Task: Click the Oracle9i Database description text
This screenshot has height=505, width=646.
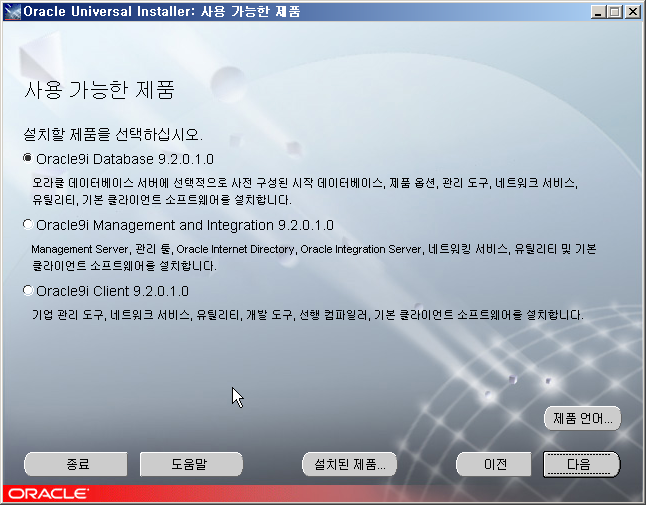Action: click(x=305, y=191)
